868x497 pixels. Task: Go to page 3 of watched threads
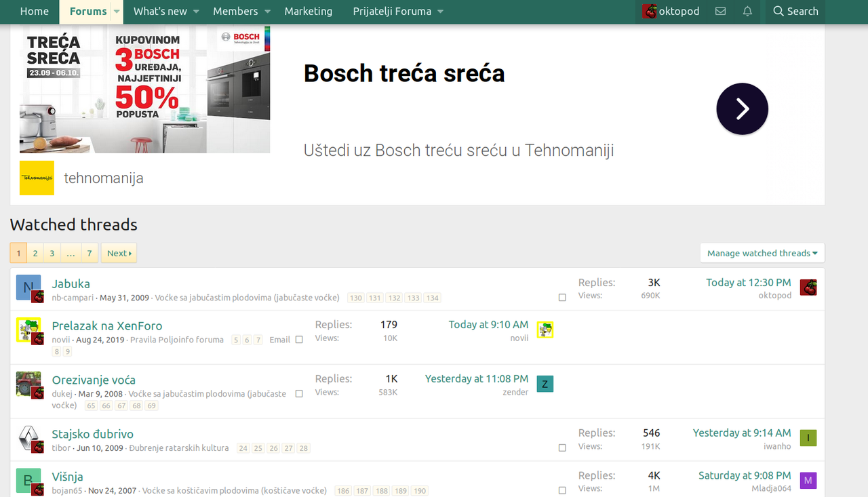pos(52,253)
